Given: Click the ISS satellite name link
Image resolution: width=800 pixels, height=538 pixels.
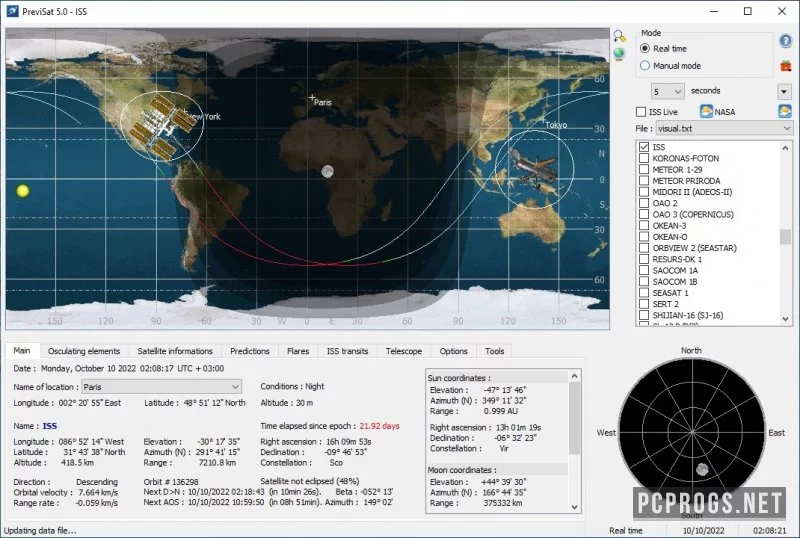Looking at the screenshot, I should point(49,426).
